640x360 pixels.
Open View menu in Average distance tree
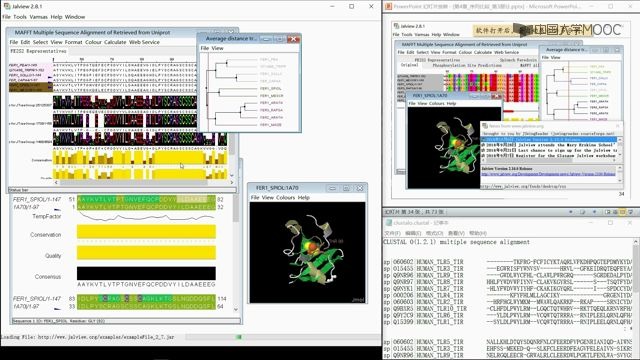pyautogui.click(x=218, y=48)
